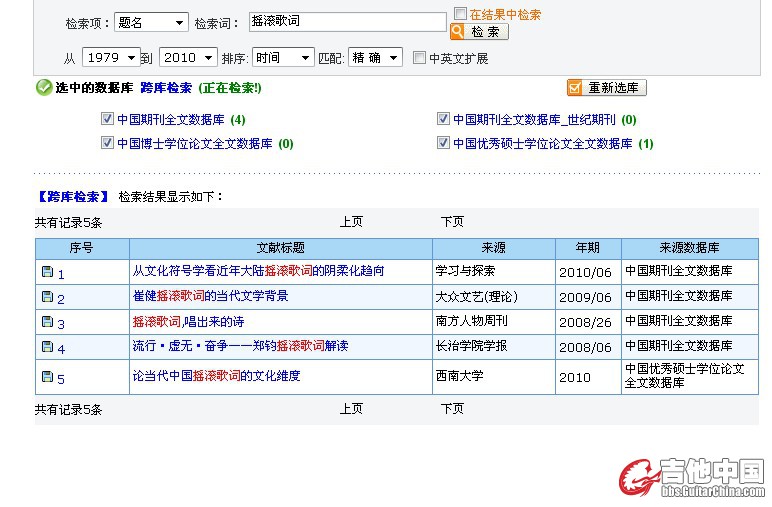
Task: Click the orange check icon on 重新选库
Action: (574, 88)
